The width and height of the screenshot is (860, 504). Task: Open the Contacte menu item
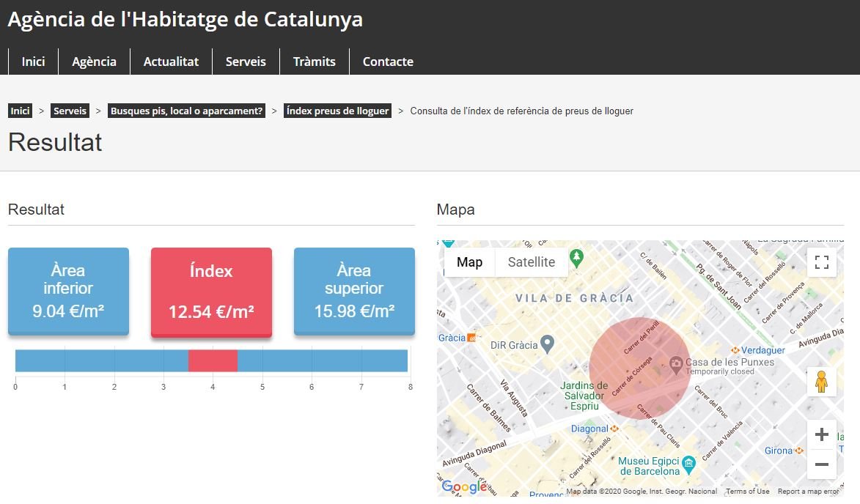tap(388, 62)
